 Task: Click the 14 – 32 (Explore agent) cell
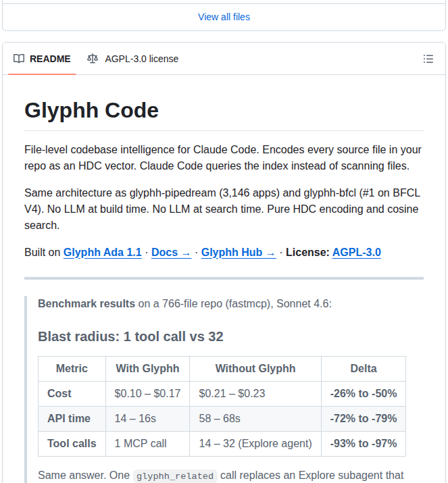click(x=255, y=444)
